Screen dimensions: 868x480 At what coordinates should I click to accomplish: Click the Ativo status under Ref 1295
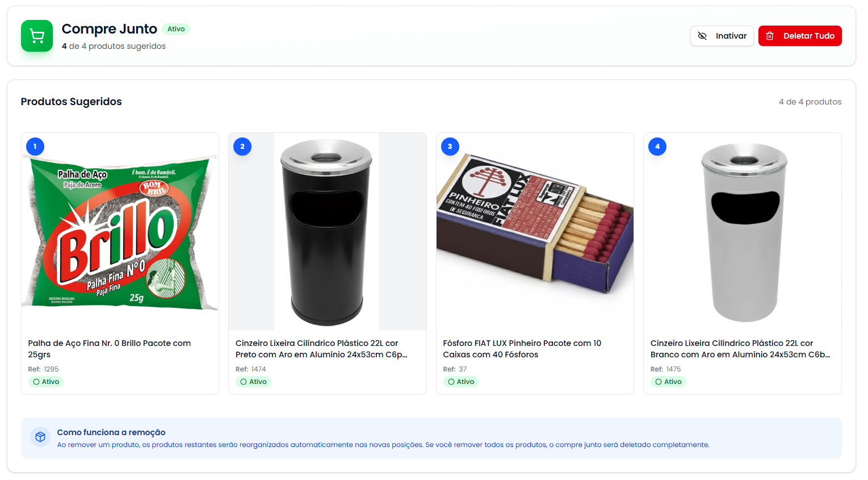(46, 382)
